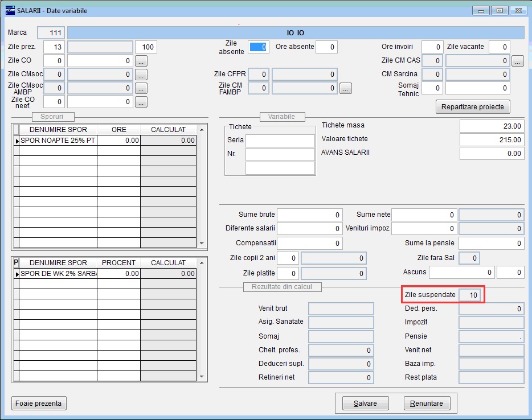Screen dimensions: 532x420
Task: Open the Zile CM FAMBP ellipsis button
Action: coord(345,88)
